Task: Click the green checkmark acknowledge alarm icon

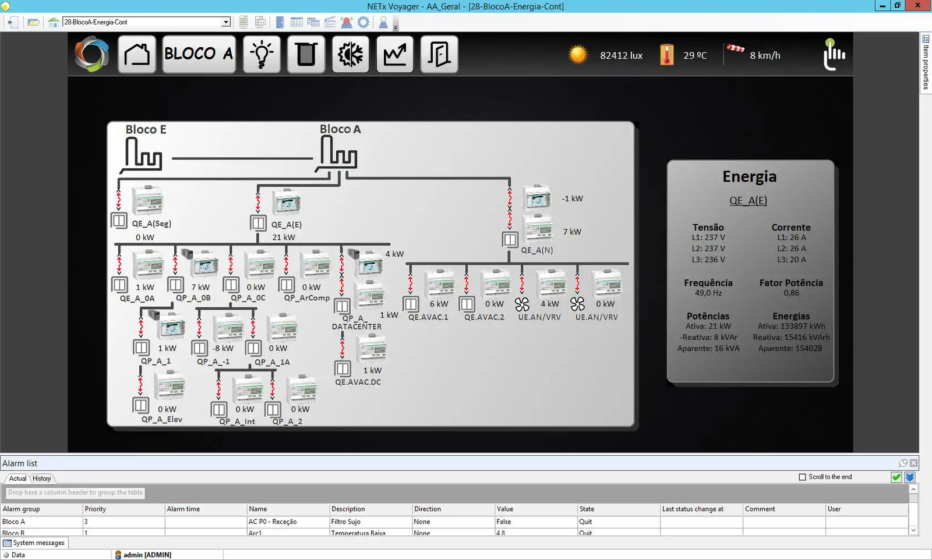Action: click(896, 477)
